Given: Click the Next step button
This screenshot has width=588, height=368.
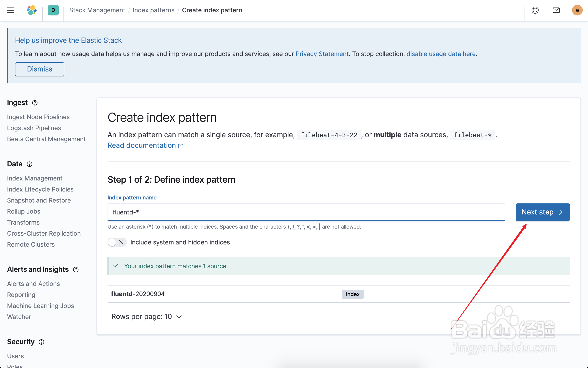Looking at the screenshot, I should 543,212.
